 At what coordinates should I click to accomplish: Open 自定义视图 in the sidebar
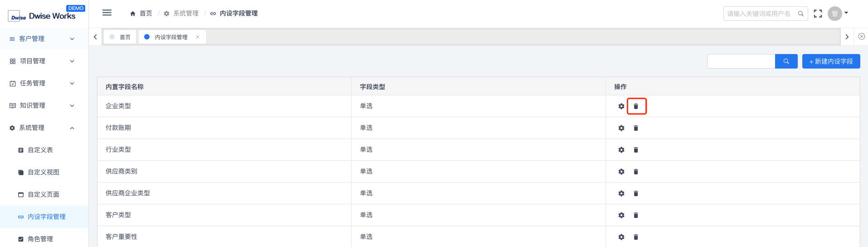tap(44, 172)
